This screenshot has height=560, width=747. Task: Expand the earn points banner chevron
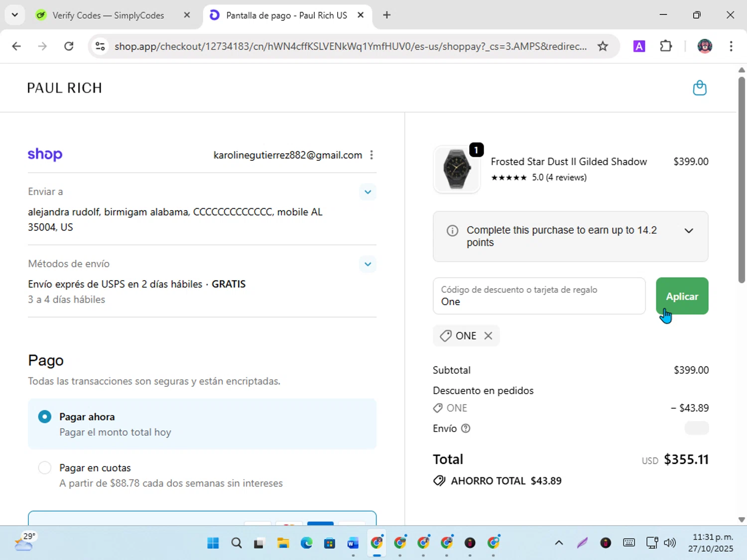[689, 230]
